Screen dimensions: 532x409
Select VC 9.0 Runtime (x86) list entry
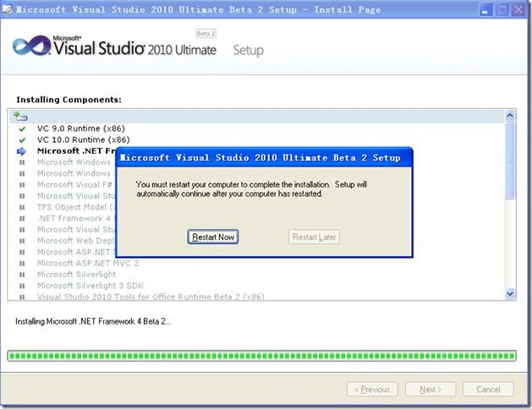81,128
